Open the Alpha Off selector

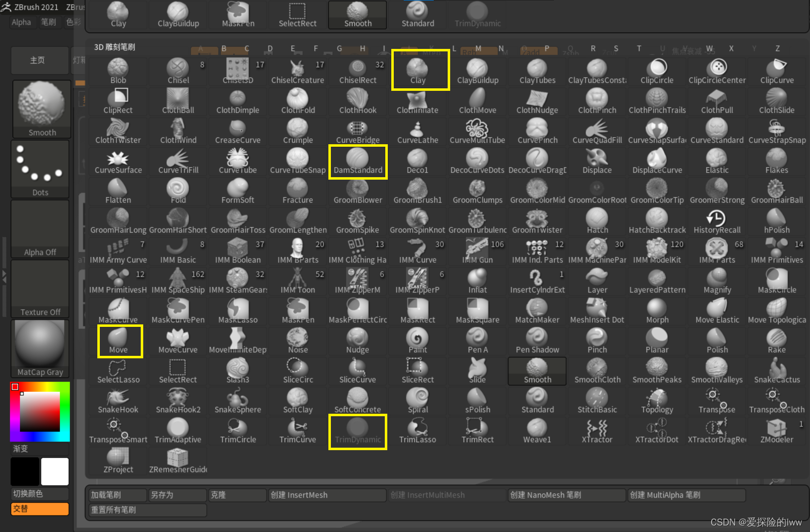click(x=40, y=229)
